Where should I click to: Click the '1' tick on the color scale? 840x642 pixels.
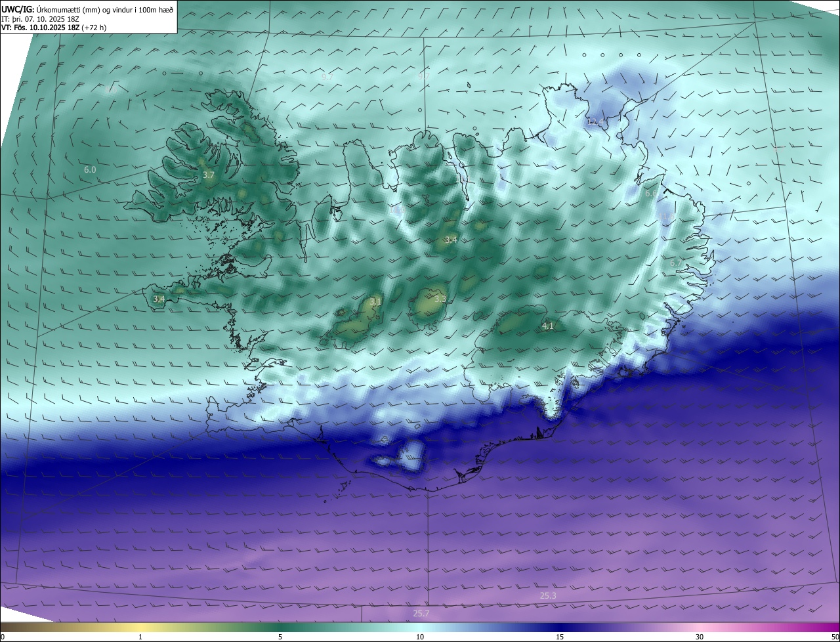(140, 637)
